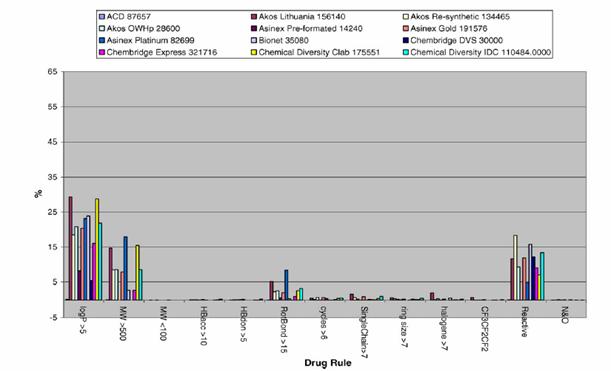Click the N&O axis label
This screenshot has width=611, height=371.
565,315
